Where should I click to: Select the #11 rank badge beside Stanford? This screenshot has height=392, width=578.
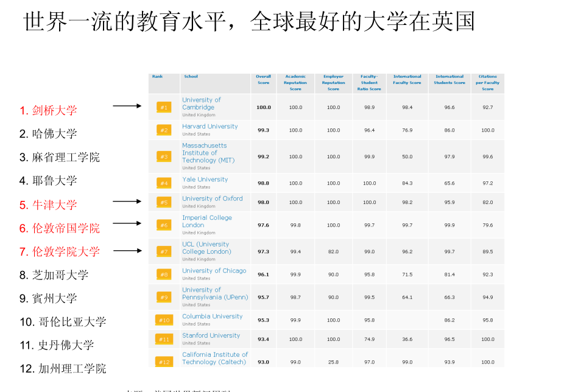(164, 339)
